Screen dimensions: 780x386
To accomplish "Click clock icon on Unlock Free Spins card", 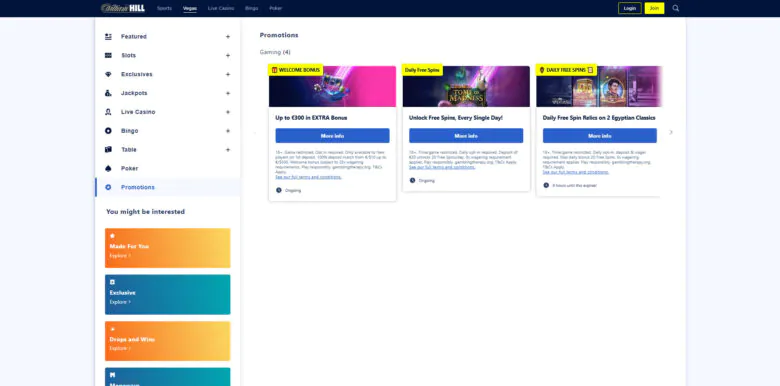I will click(x=412, y=181).
